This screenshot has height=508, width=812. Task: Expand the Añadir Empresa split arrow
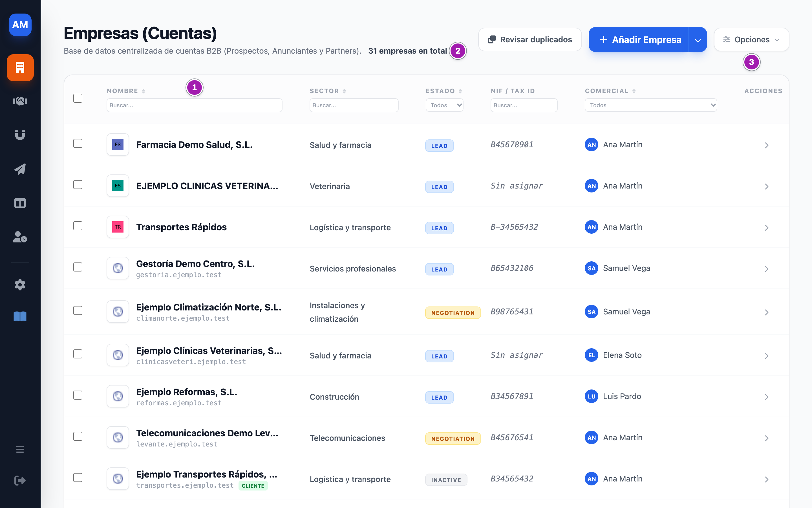click(698, 40)
